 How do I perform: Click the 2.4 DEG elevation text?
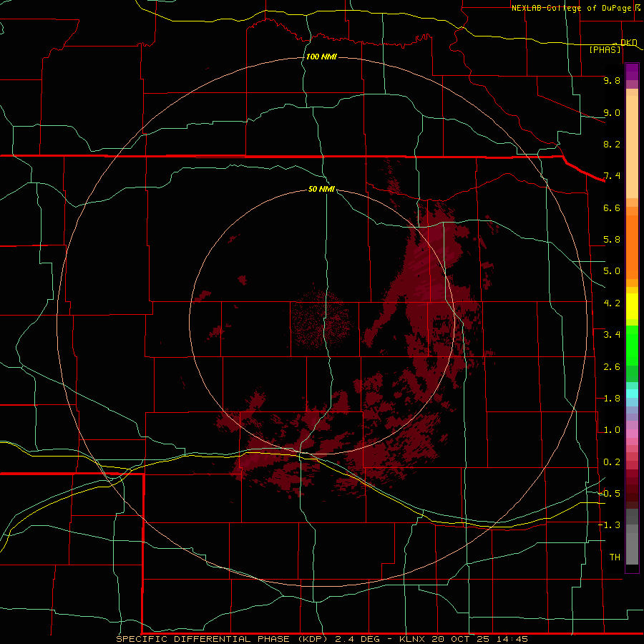click(356, 639)
